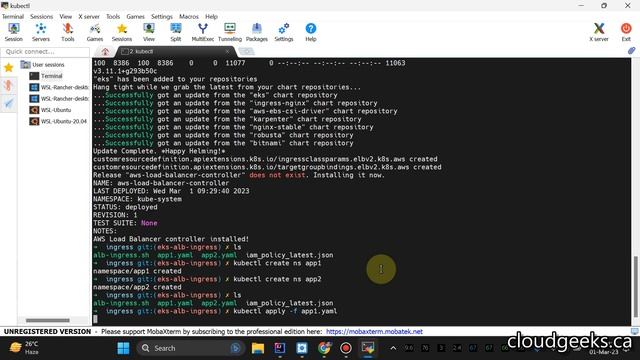Open the Games toolbar icon

(x=95, y=32)
